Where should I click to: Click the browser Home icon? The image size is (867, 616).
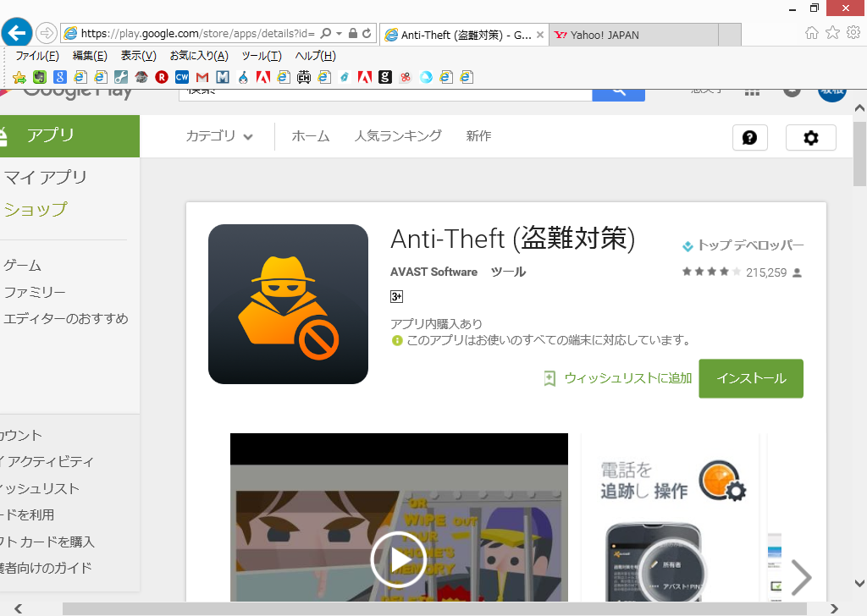(x=811, y=33)
